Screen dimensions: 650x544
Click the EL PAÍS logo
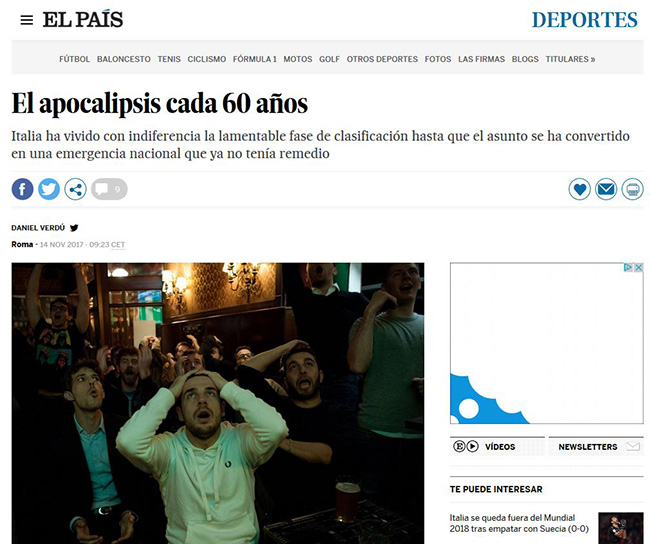point(83,19)
